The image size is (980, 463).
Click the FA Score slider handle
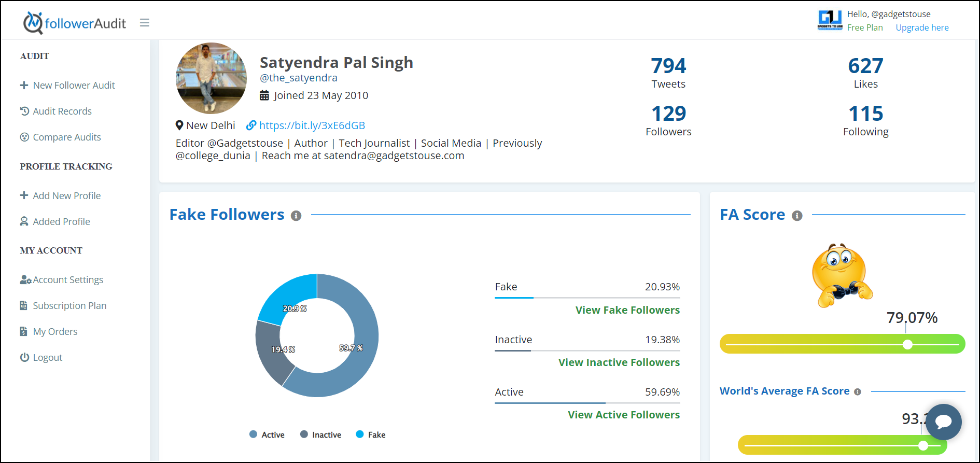[x=907, y=344]
